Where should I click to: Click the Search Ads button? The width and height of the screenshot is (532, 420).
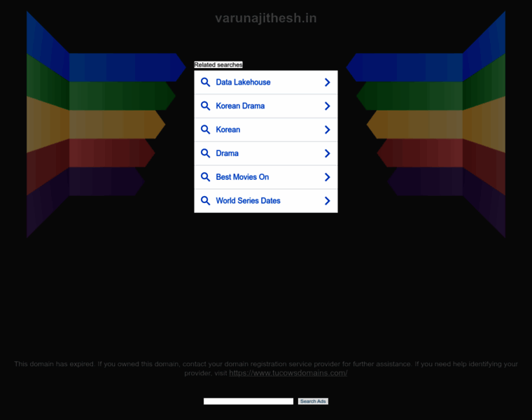coord(313,401)
